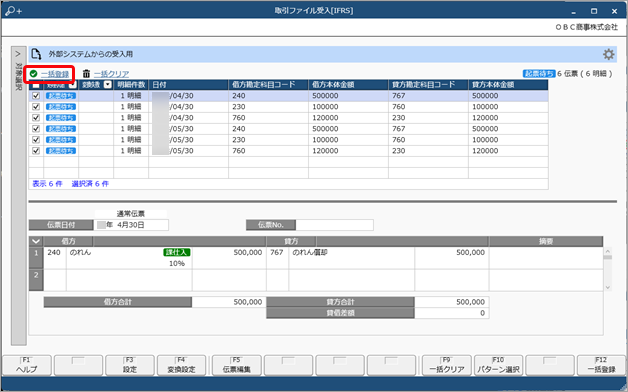The height and width of the screenshot is (392, 628).
Task: Uncheck the 04/30 row with debit code 230
Action: tap(36, 107)
